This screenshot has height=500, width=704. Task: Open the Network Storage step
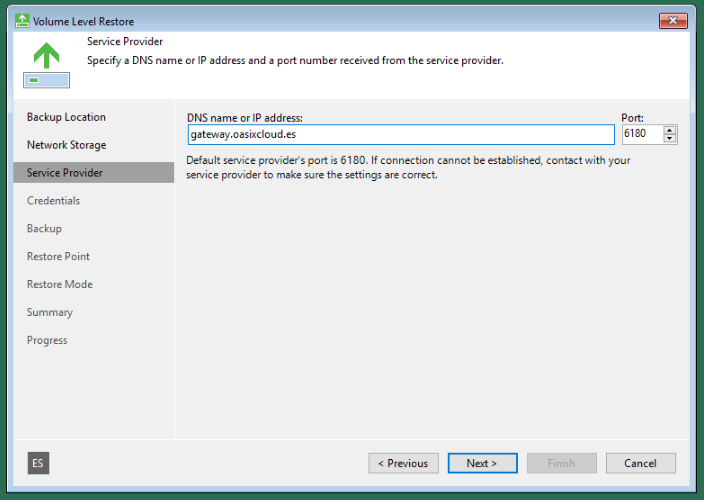tap(66, 145)
